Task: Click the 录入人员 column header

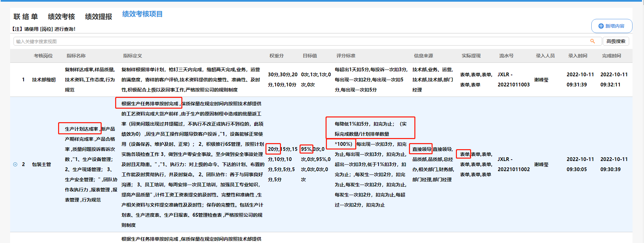Action: coord(545,56)
